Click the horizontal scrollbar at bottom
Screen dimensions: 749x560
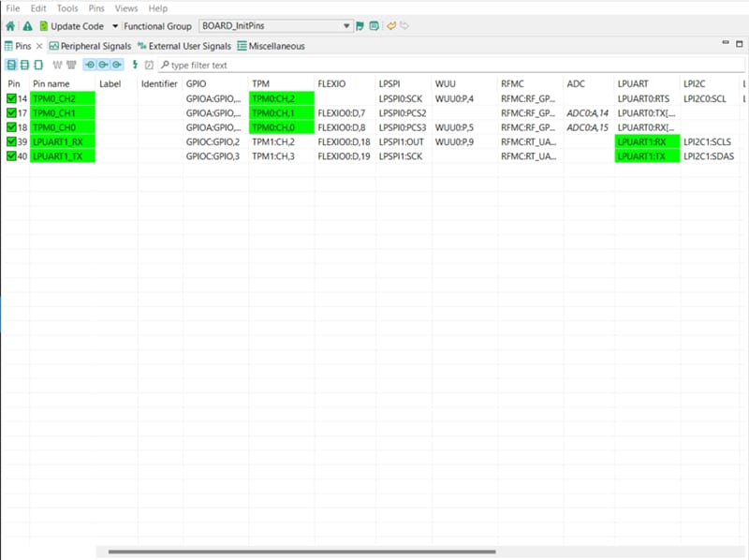[x=300, y=553]
